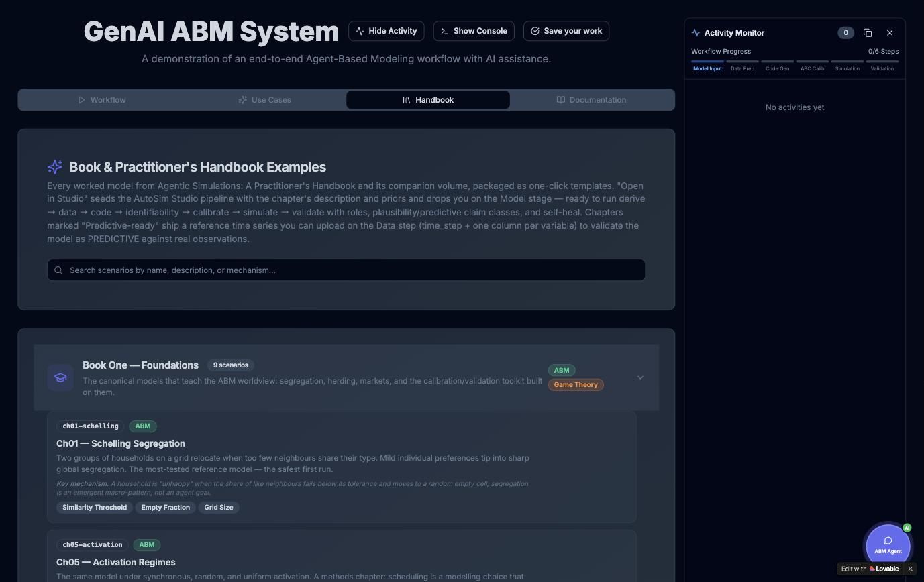Click the Game Theory tag on Book One
Viewport: 924px width, 582px height.
tap(576, 385)
